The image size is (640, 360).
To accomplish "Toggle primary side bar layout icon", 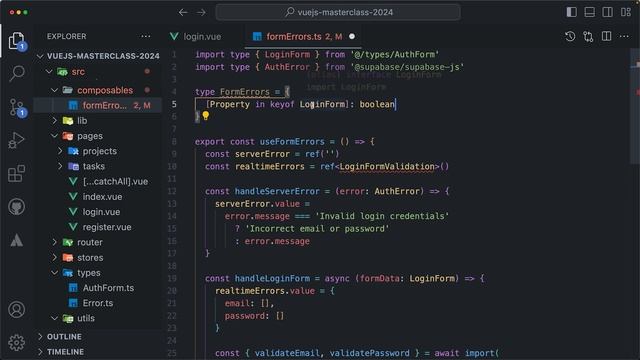I will pyautogui.click(x=571, y=12).
